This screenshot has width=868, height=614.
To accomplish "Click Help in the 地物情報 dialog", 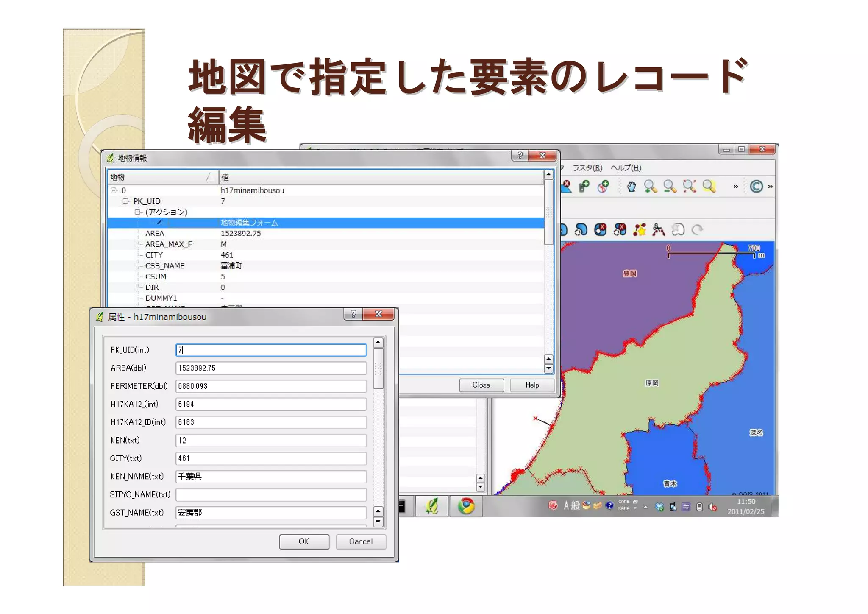I will tap(532, 385).
